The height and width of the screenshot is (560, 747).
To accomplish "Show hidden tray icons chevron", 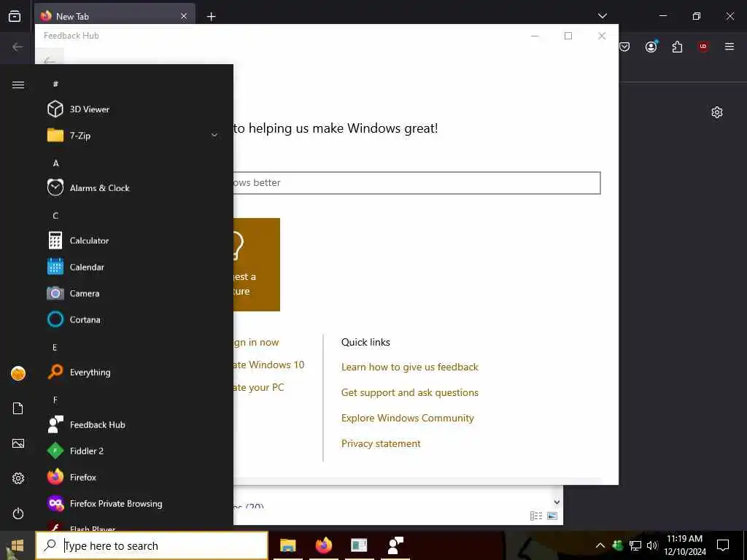I will [x=600, y=545].
